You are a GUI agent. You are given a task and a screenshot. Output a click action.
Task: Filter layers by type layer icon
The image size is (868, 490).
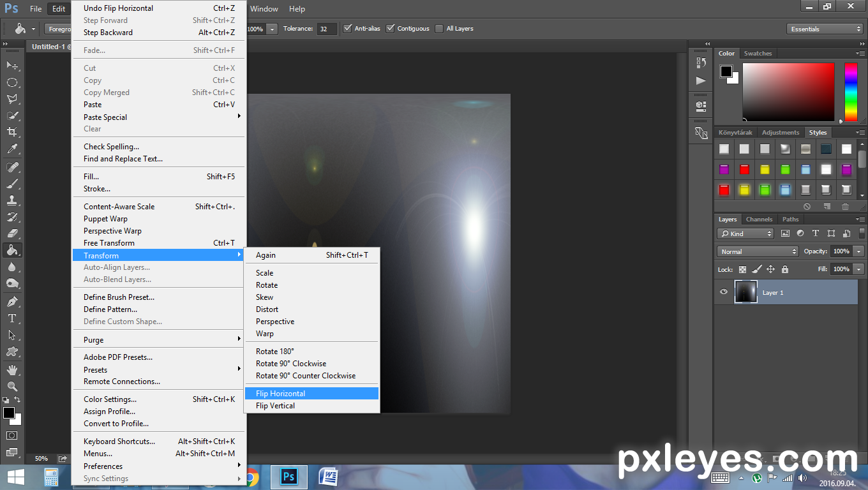[x=816, y=234]
